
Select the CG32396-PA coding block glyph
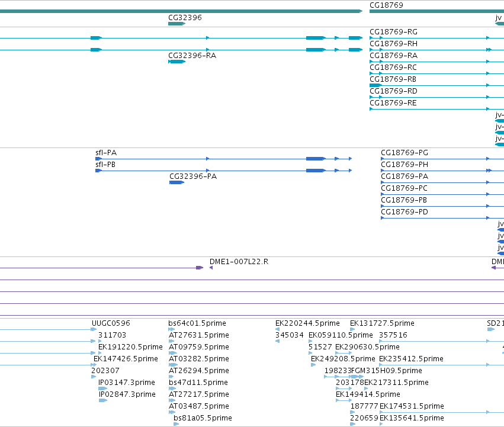tap(176, 182)
